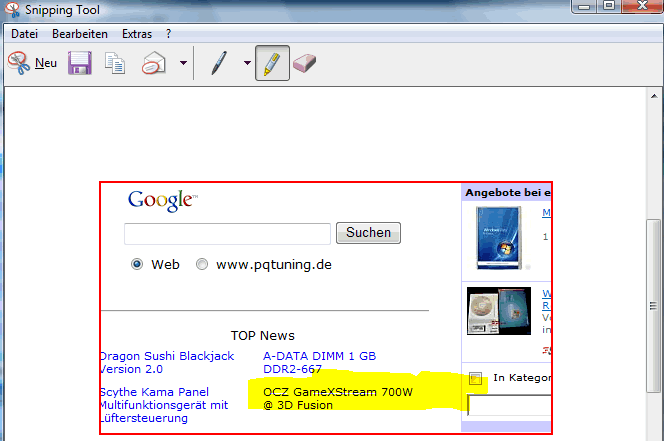The width and height of the screenshot is (664, 441).
Task: Click the CD and box product thumbnail
Action: pyautogui.click(x=499, y=311)
